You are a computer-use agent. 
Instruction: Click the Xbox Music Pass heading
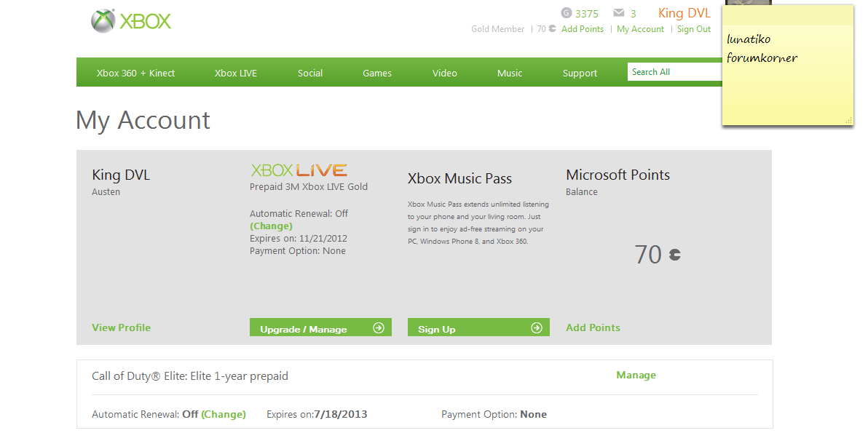[x=459, y=179]
